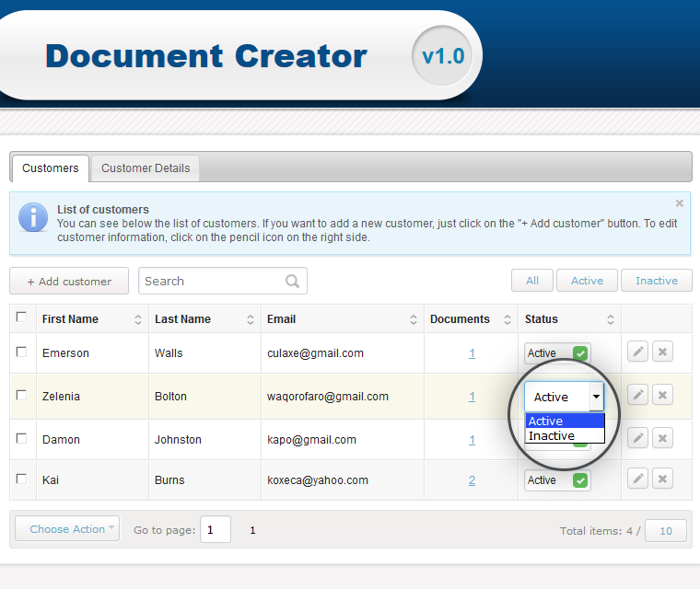Open Kai's documents count link 2
This screenshot has height=589, width=700.
472,480
